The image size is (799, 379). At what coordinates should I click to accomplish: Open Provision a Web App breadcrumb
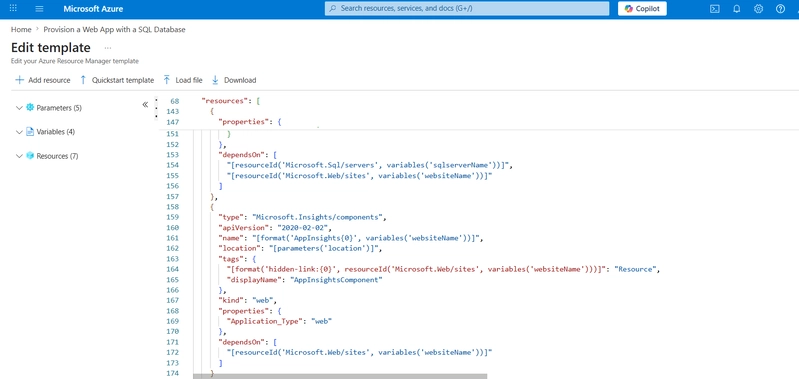[114, 30]
